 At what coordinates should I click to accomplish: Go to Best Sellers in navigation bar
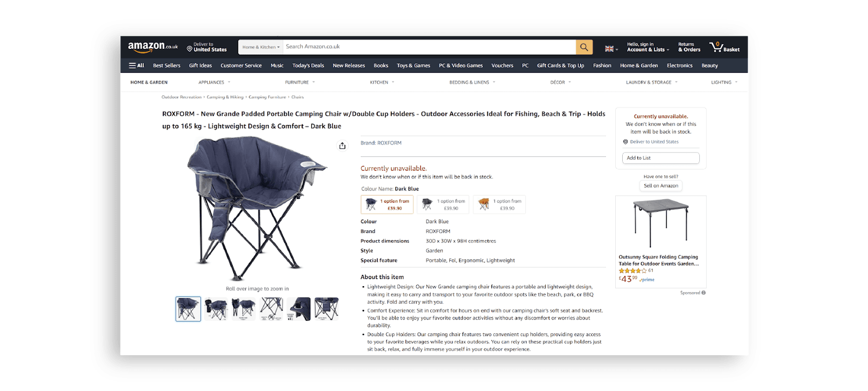coord(167,66)
